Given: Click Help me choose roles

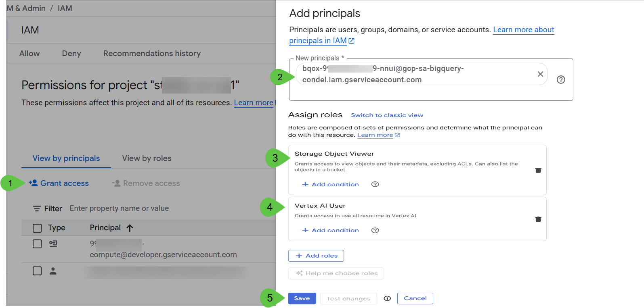Looking at the screenshot, I should tap(336, 273).
